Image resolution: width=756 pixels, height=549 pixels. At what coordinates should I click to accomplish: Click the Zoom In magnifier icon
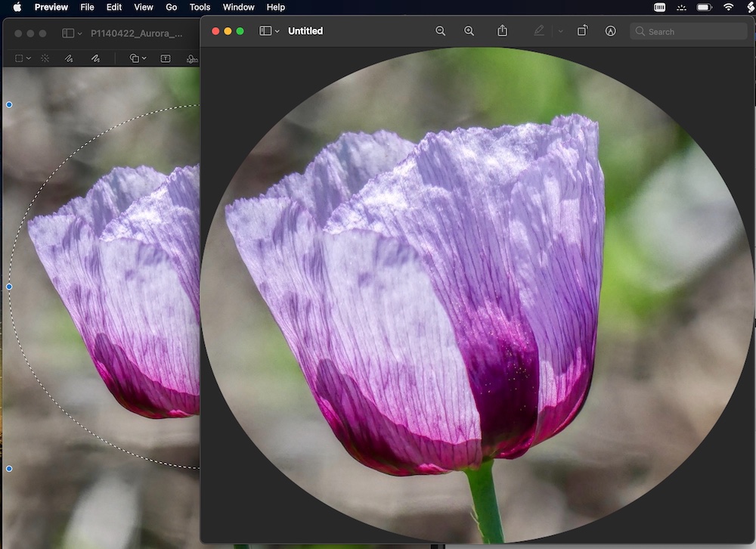[469, 31]
